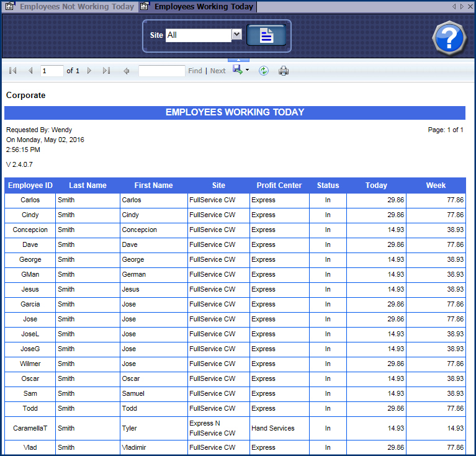Refresh the report with the green icon

point(264,71)
